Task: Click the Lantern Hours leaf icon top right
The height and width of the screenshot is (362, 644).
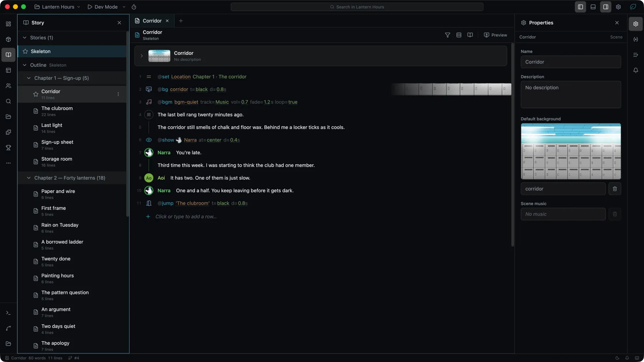Action: [x=633, y=7]
